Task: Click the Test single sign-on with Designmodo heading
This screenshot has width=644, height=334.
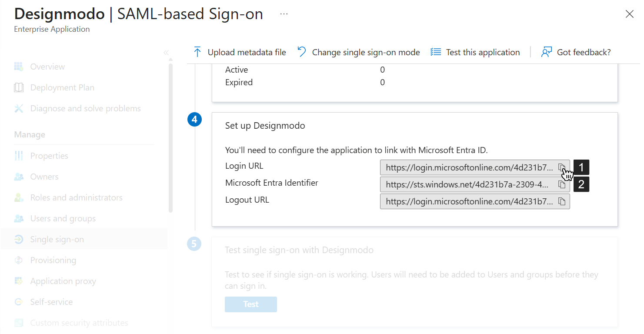Action: [299, 250]
